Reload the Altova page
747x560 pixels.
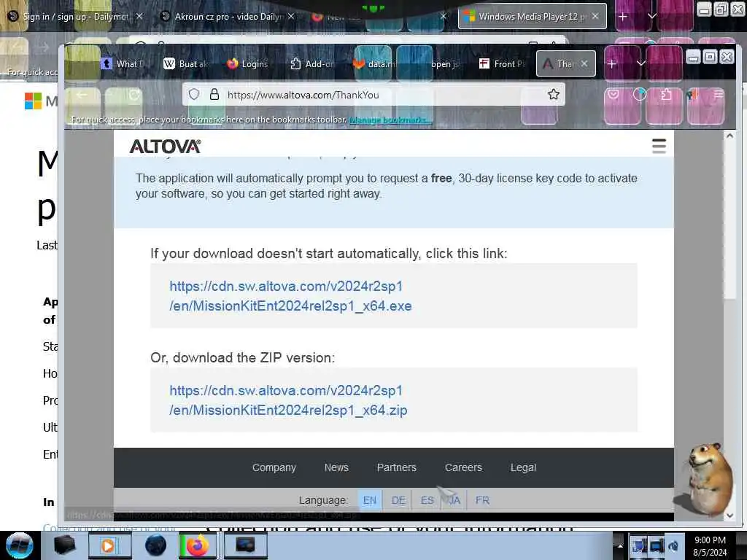tap(134, 95)
